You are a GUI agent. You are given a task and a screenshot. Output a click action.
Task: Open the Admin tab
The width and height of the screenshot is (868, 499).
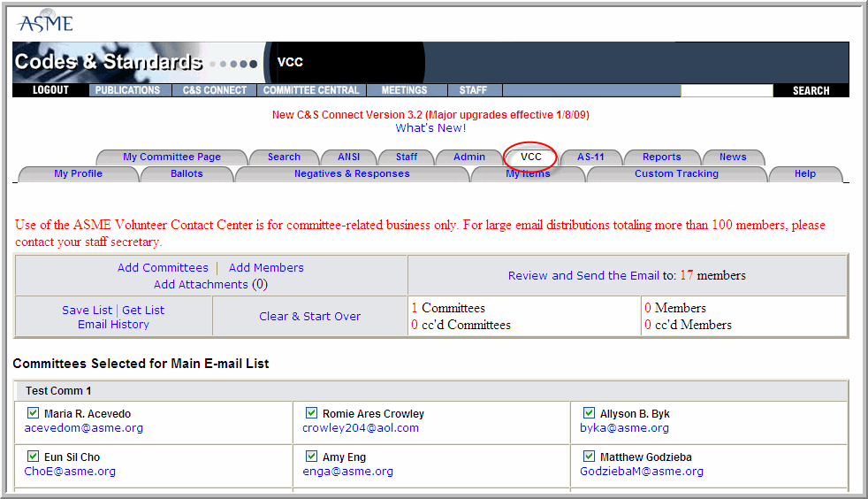(468, 157)
